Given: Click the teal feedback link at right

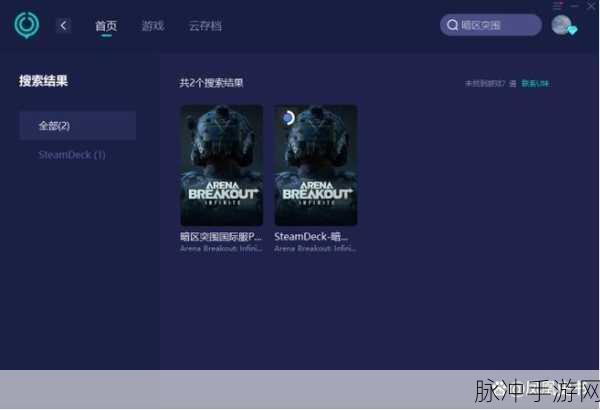Looking at the screenshot, I should pos(536,83).
